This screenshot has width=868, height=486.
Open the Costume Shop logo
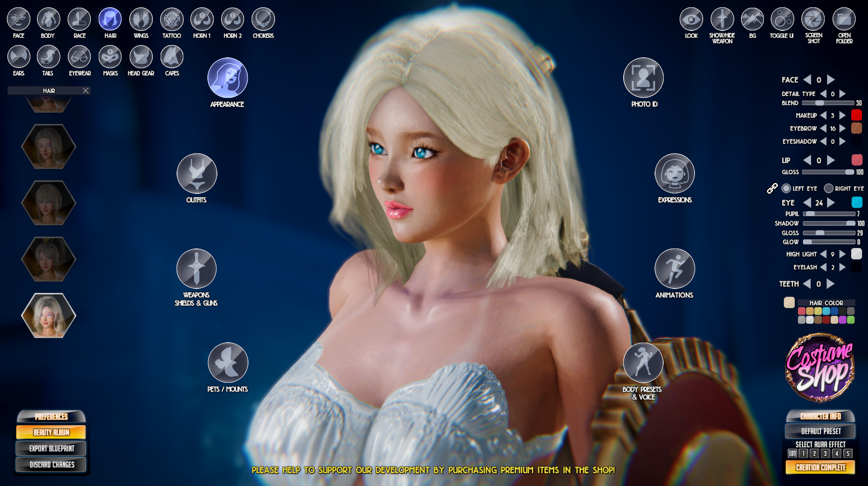pos(820,368)
